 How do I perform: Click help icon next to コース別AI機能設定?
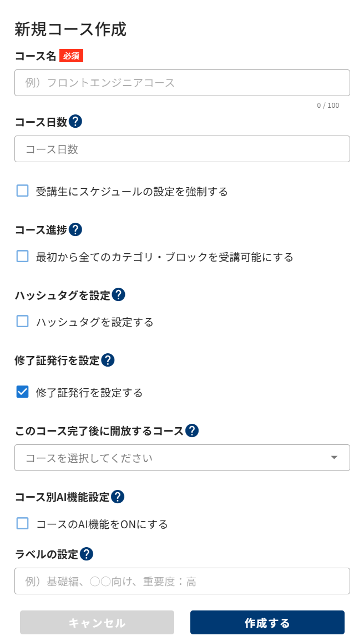[x=118, y=497]
